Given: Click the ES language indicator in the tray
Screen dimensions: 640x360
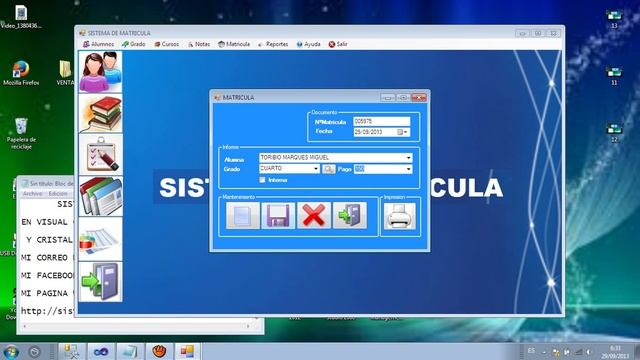Looking at the screenshot, I should [x=531, y=351].
